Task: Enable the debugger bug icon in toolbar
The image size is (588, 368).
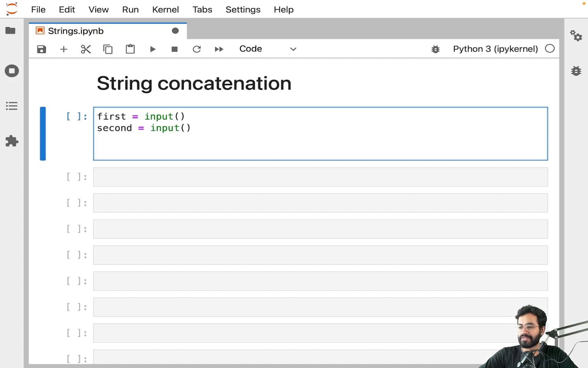Action: [435, 49]
